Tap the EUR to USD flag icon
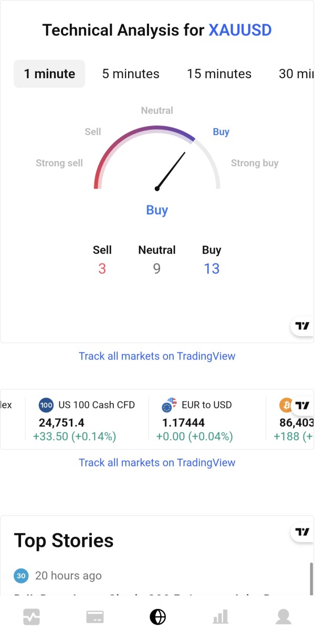This screenshot has height=644, width=315. 169,406
